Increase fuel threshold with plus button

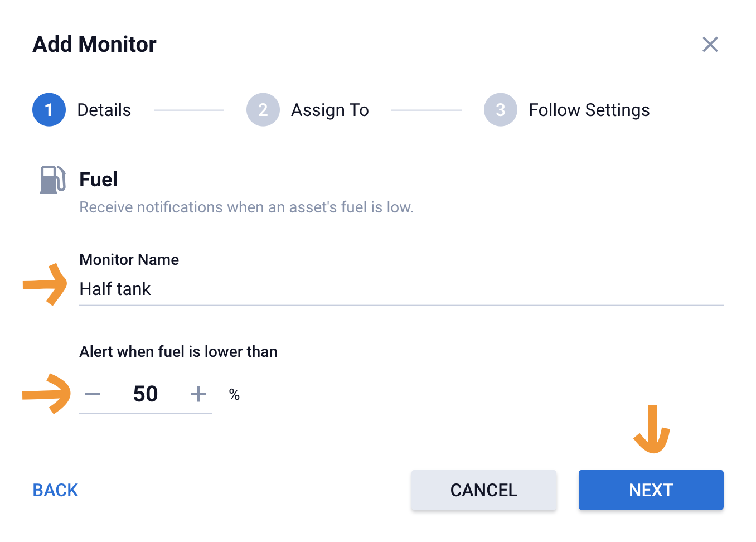(198, 394)
